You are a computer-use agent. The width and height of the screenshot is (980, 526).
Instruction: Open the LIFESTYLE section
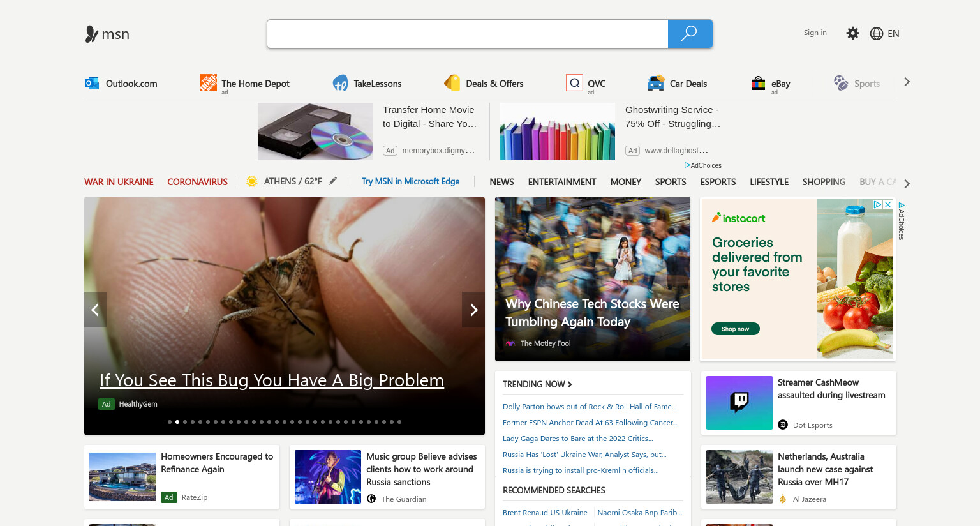(x=769, y=182)
